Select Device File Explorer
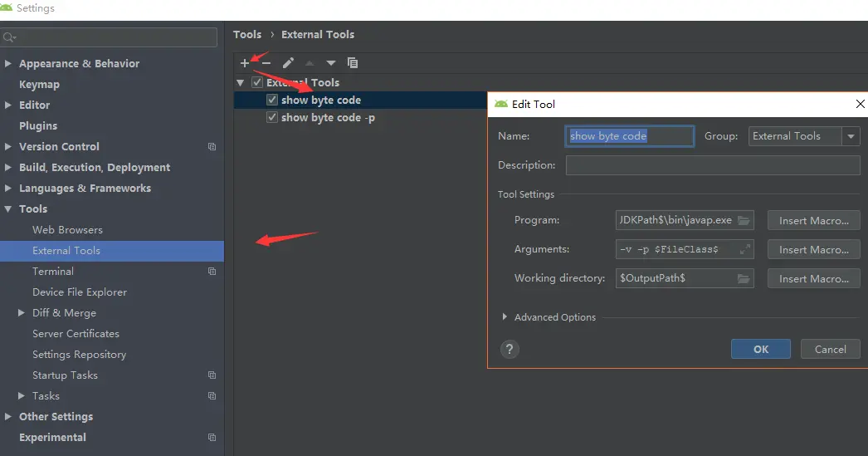This screenshot has height=456, width=868. pyautogui.click(x=80, y=292)
